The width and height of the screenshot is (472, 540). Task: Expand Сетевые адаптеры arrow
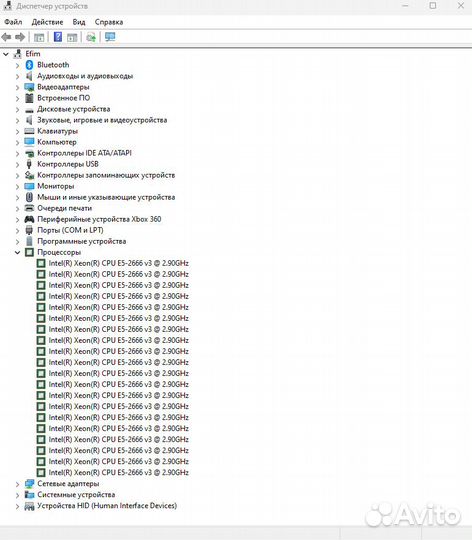coord(18,484)
